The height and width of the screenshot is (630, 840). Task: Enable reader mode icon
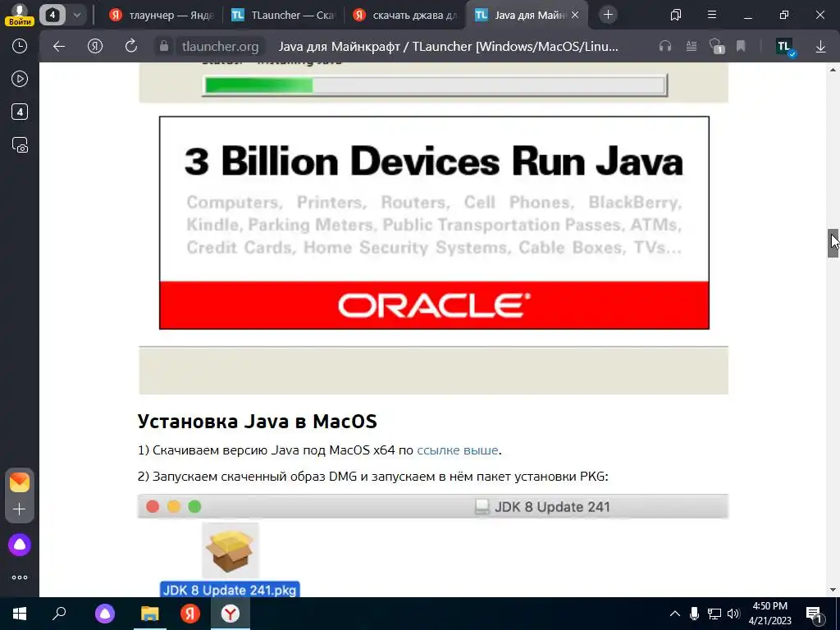[692, 47]
